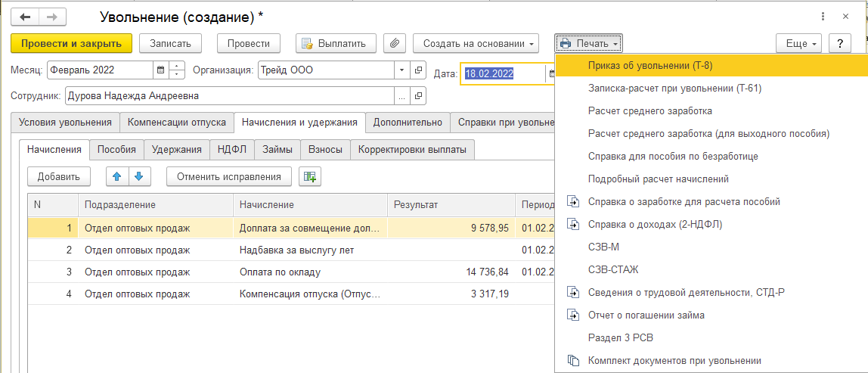Choose Справка о доходах (2-НДФЛ)
The width and height of the screenshot is (868, 373).
[659, 224]
